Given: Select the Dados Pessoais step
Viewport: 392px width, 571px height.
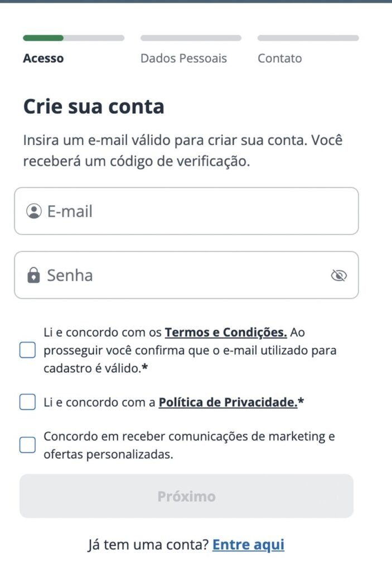Looking at the screenshot, I should [185, 58].
